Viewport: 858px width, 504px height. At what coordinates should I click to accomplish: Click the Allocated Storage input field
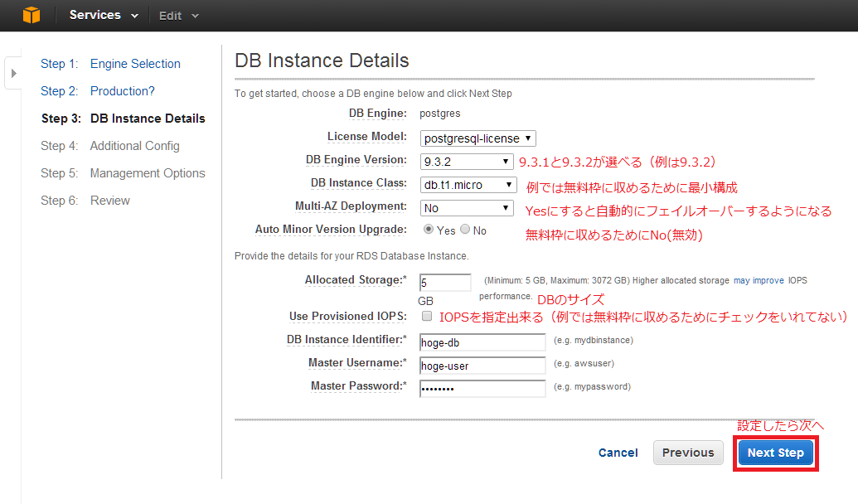445,283
